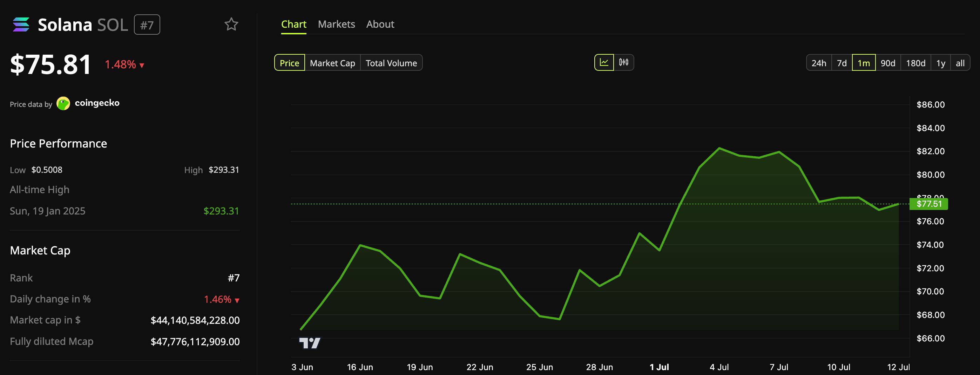
Task: Switch to line chart view
Action: (604, 62)
